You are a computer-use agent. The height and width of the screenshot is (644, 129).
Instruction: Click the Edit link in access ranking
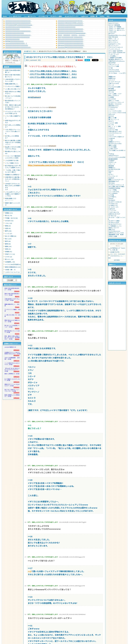pos(109,258)
